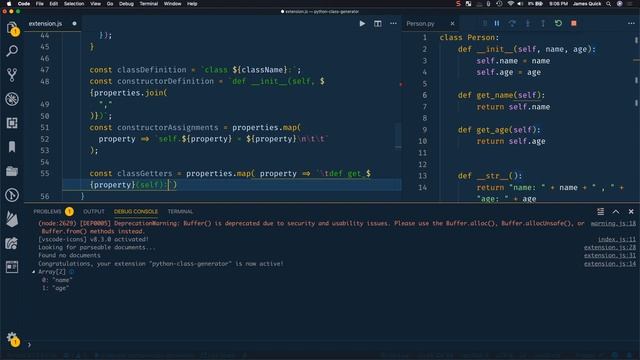
Task: Open Spotlight search in the menu bar
Action: (x=609, y=4)
